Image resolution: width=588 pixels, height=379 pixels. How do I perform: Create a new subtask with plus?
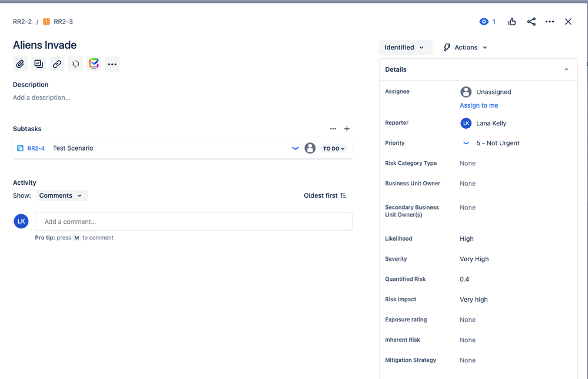347,128
